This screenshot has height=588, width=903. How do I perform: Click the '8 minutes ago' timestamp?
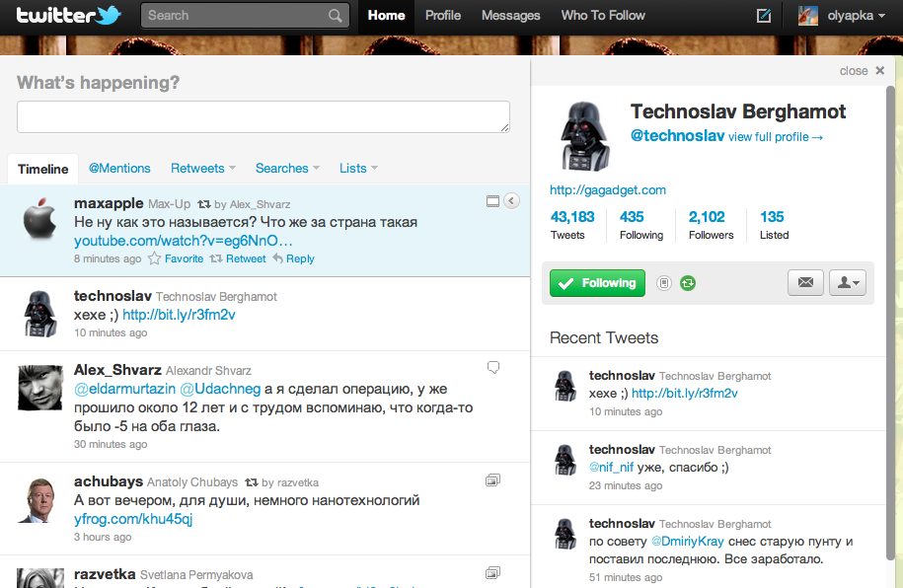click(x=108, y=258)
